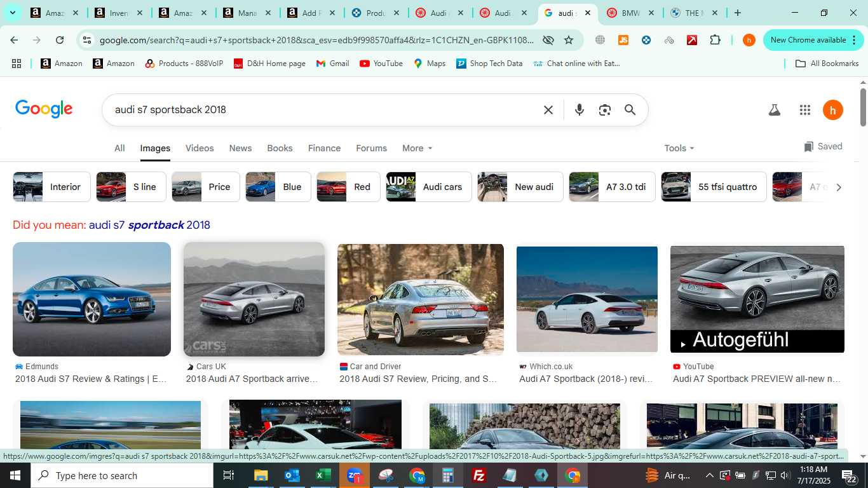Image resolution: width=868 pixels, height=488 pixels.
Task: Click the third-party cookies eye icon
Action: coord(548,40)
